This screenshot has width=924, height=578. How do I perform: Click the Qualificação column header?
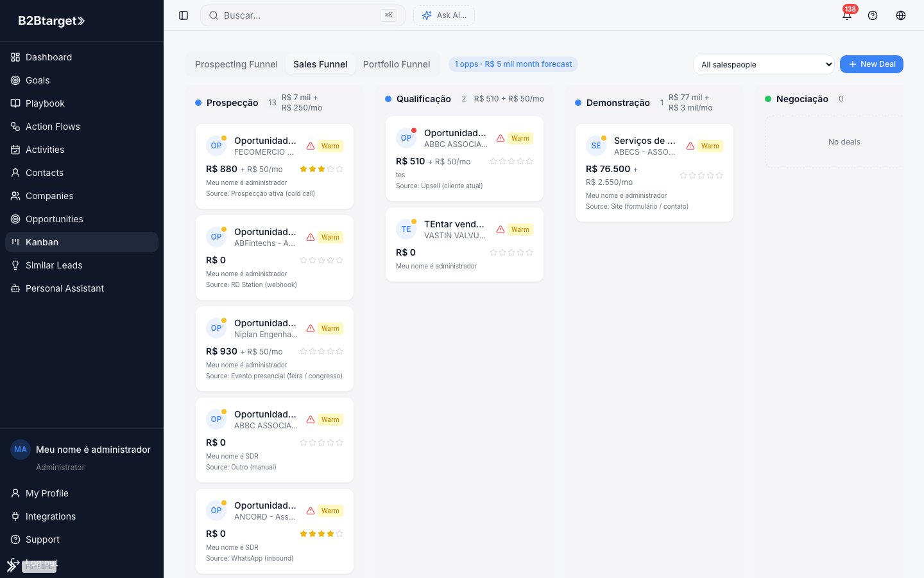(424, 99)
